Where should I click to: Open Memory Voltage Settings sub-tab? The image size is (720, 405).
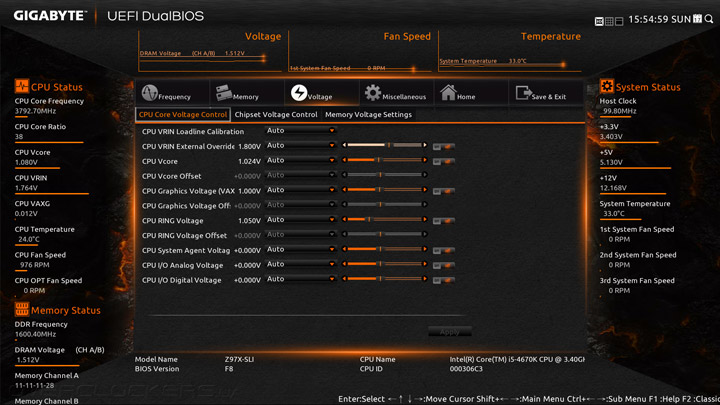(368, 115)
